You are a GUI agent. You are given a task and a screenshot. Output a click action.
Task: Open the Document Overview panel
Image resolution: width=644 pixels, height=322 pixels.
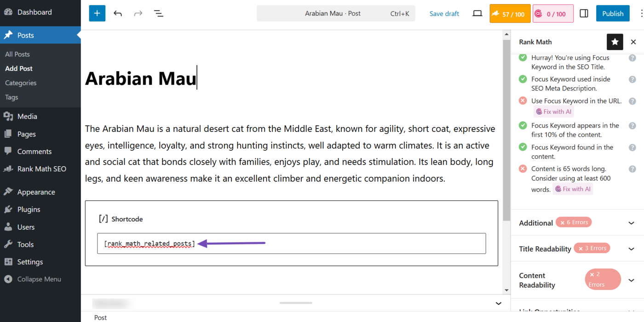(158, 13)
